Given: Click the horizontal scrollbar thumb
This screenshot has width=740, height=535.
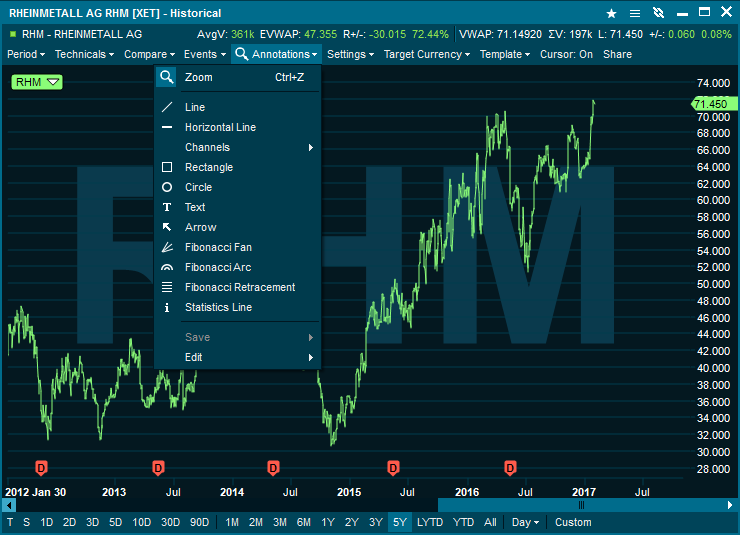Looking at the screenshot, I should 581,505.
